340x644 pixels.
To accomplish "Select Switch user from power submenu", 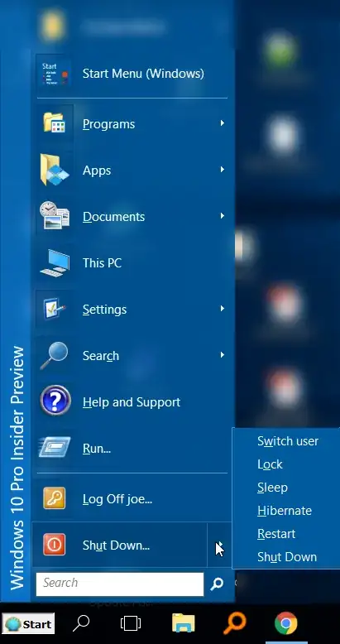I will coord(288,441).
